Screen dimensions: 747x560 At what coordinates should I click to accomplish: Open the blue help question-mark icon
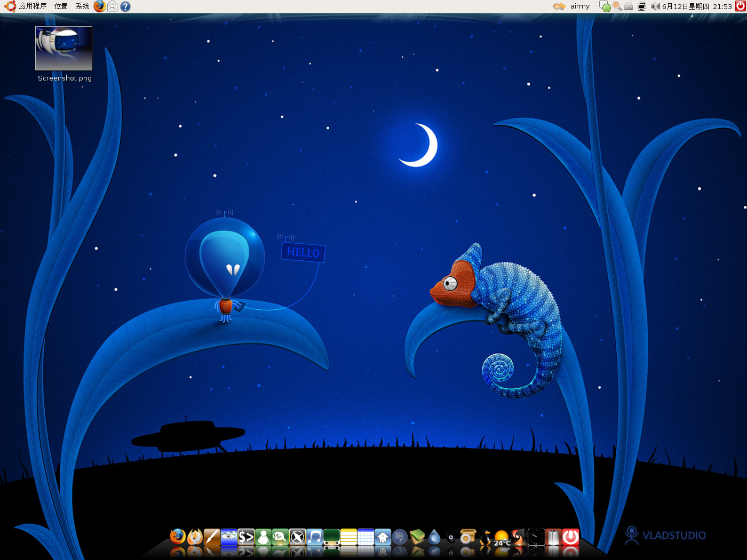pos(125,6)
